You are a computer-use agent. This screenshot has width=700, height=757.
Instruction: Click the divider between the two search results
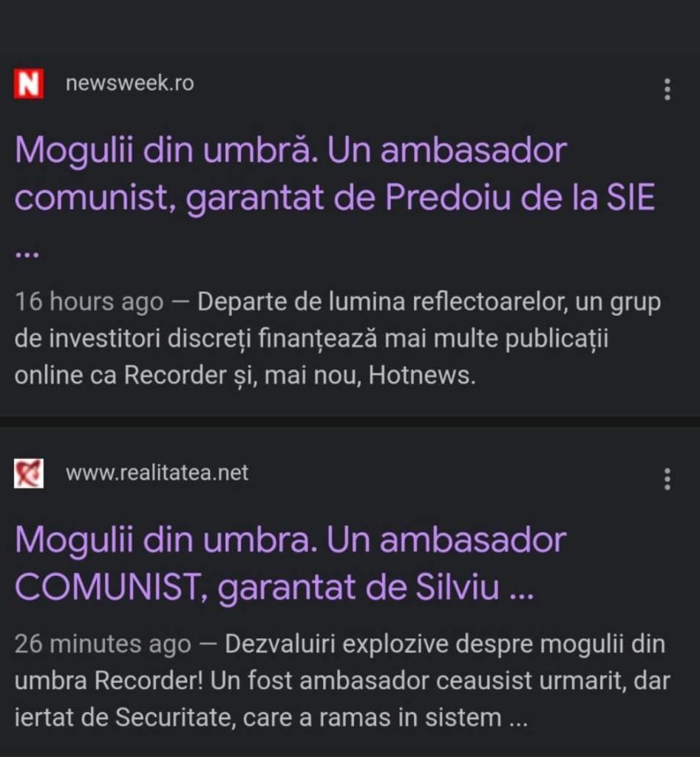pos(350,422)
